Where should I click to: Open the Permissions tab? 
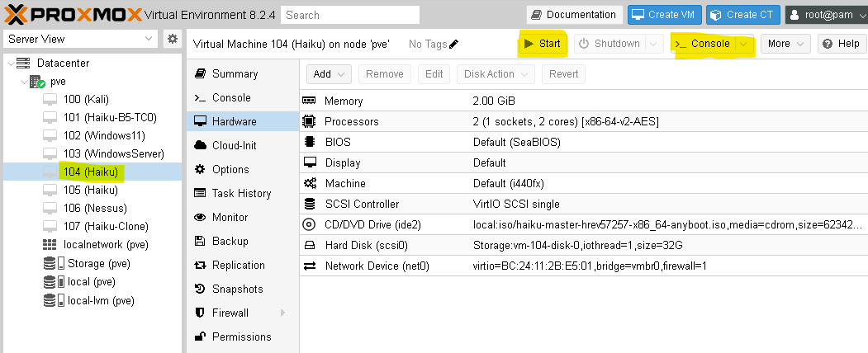point(243,337)
